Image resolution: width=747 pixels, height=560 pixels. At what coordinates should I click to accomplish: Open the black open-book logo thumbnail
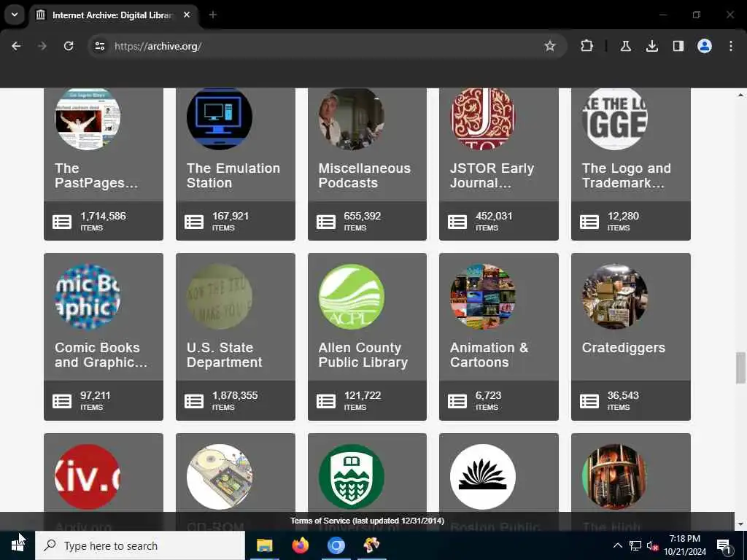(x=483, y=477)
